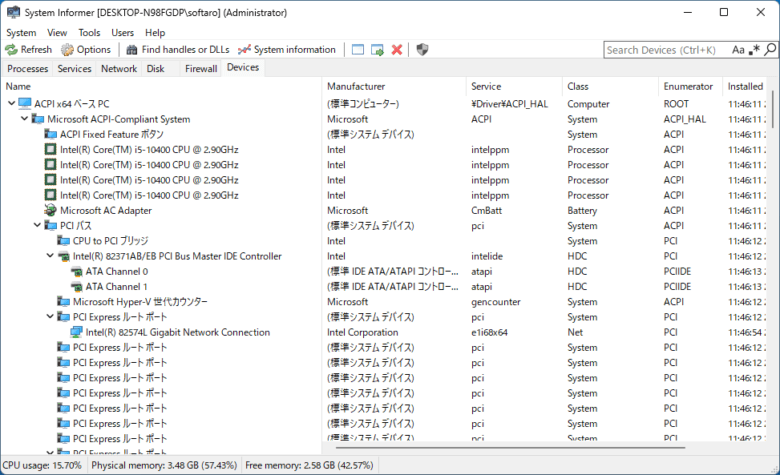Click the PCI バス folder icon
This screenshot has height=475, width=780.
(50, 225)
